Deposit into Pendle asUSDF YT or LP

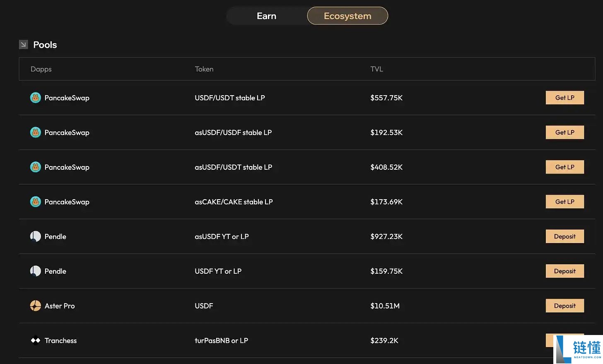tap(565, 236)
